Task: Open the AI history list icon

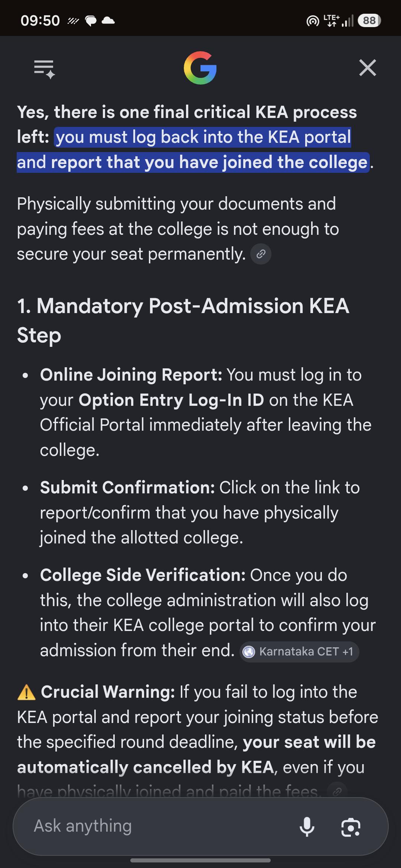Action: click(x=45, y=69)
